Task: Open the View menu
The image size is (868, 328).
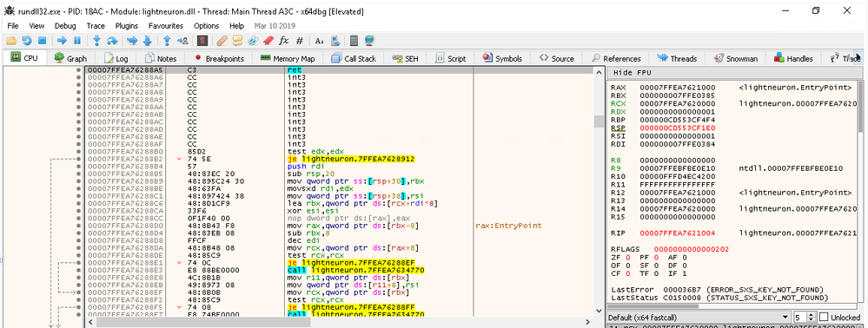Action: point(36,26)
